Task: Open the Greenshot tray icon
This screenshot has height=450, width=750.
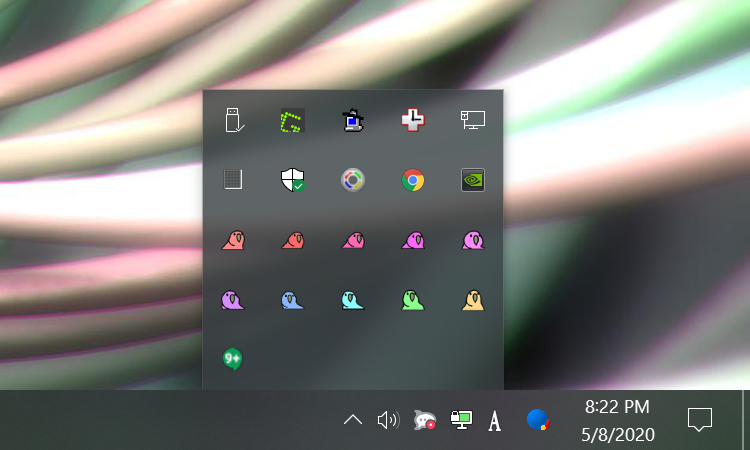Action: coord(293,120)
